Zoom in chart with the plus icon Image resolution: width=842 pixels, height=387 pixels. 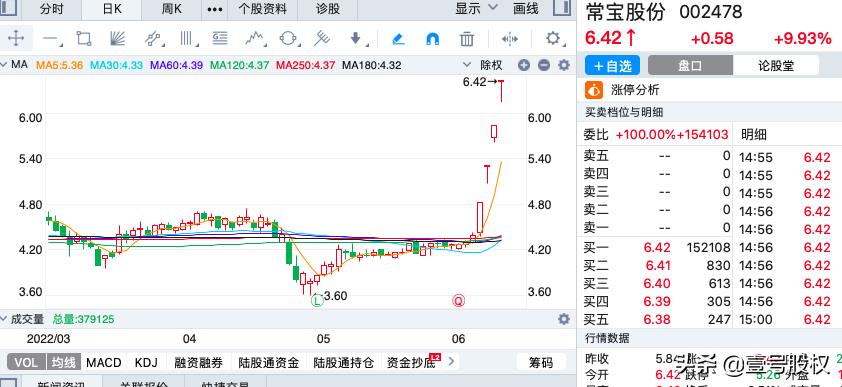[x=524, y=65]
